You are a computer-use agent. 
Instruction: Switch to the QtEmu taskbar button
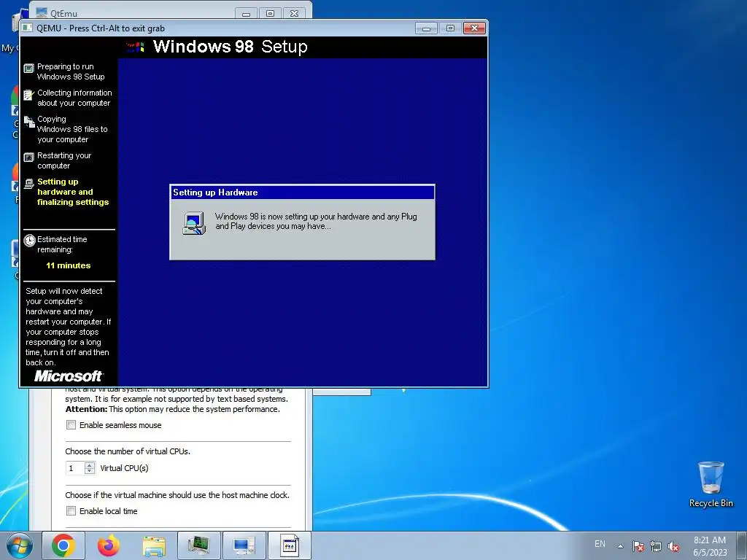click(x=244, y=545)
